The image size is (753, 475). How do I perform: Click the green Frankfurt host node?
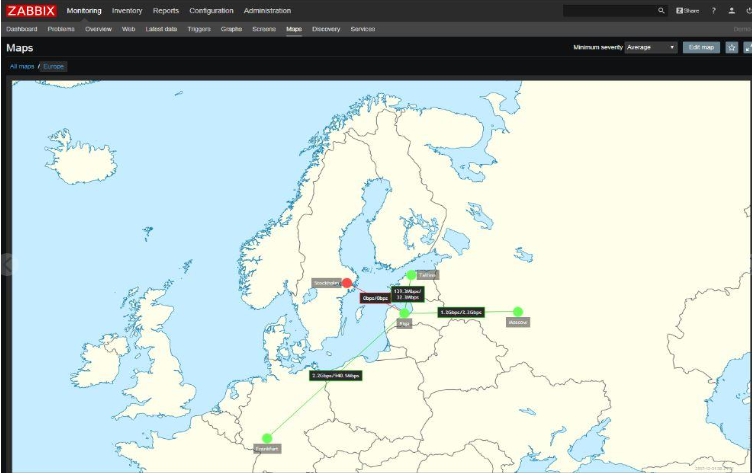click(x=267, y=438)
